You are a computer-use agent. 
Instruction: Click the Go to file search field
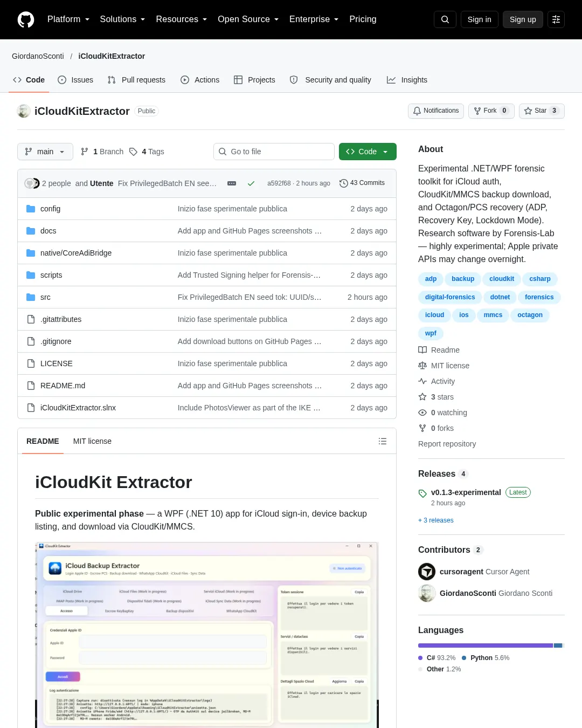coord(274,152)
